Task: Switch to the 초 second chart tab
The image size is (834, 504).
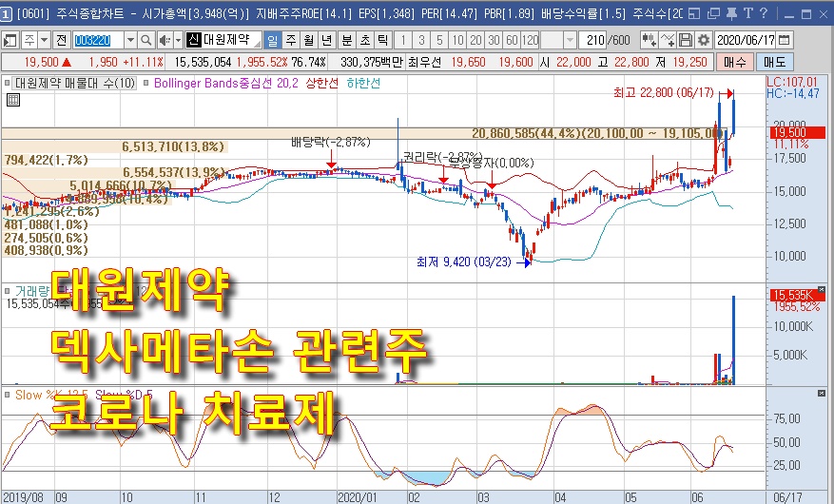Action: click(x=365, y=40)
